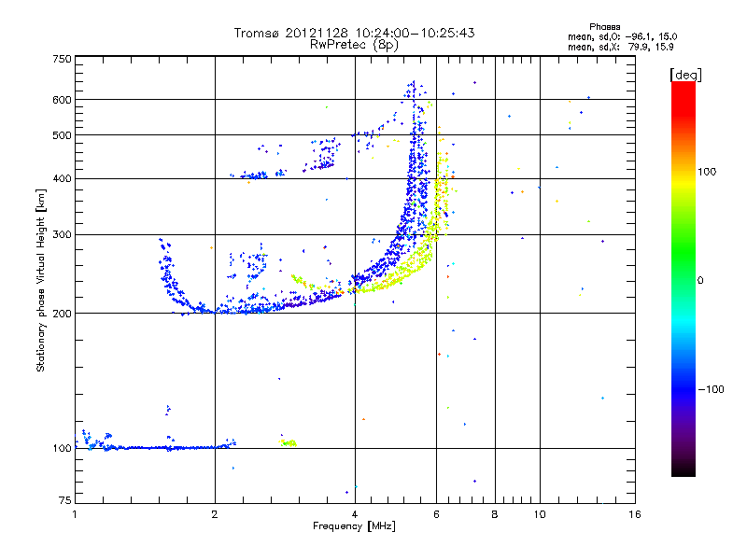Click the 'RwPretec (8p)' subtitle
The width and height of the screenshot is (747, 560).
354,45
